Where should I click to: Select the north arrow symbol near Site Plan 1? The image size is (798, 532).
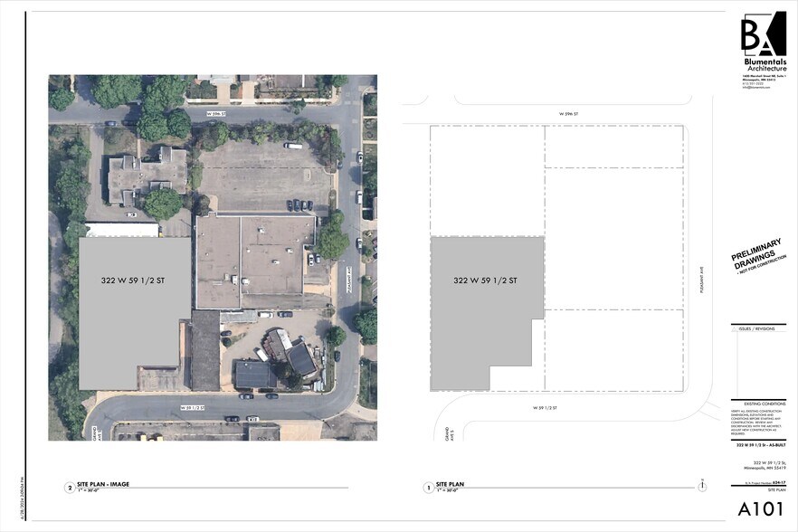tap(701, 486)
